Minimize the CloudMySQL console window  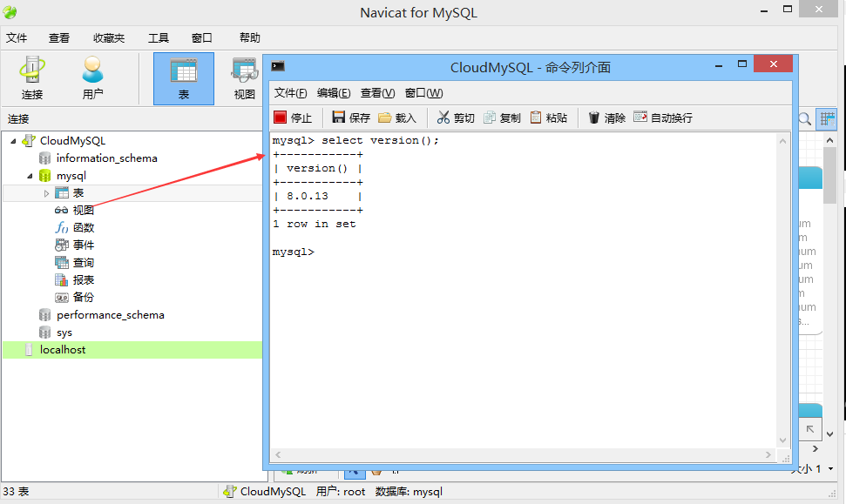click(x=719, y=65)
